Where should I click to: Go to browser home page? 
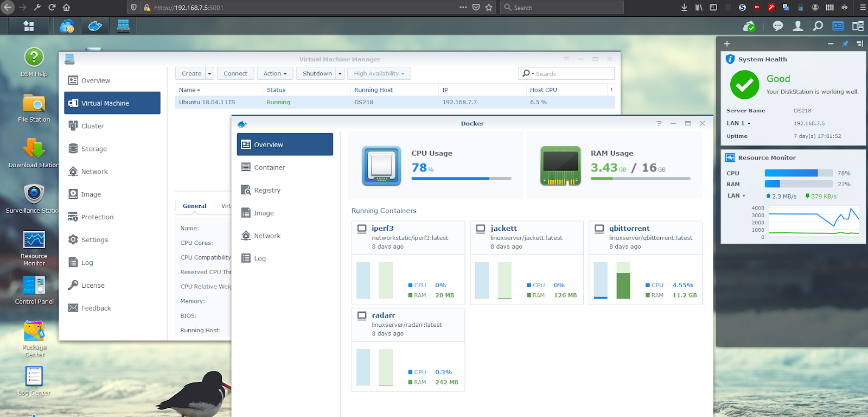[x=66, y=8]
